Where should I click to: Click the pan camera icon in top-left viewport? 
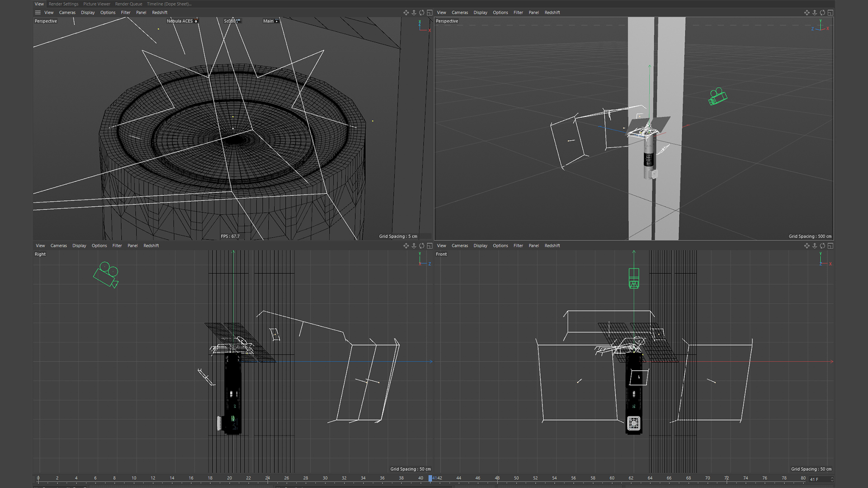(406, 13)
